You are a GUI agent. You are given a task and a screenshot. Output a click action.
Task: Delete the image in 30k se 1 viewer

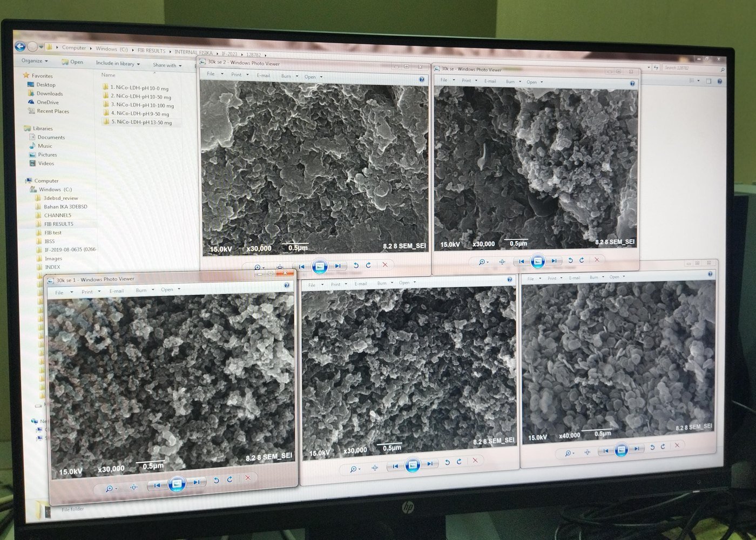[x=248, y=478]
